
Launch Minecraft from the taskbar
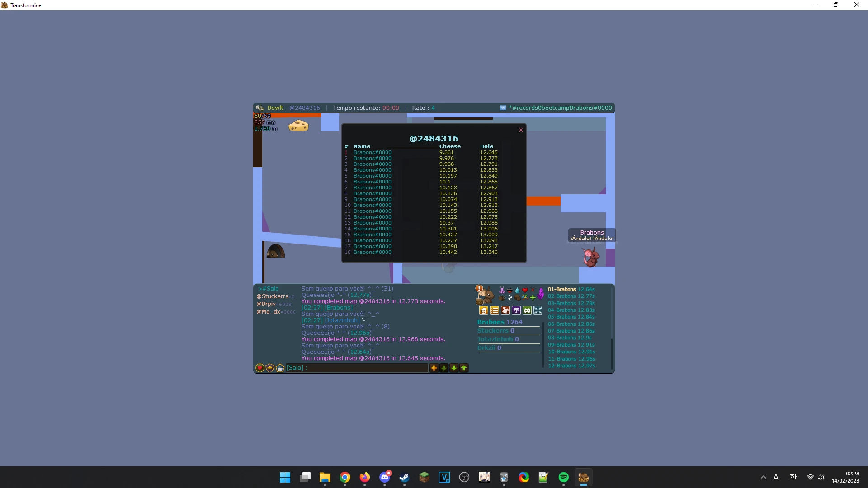pyautogui.click(x=425, y=477)
